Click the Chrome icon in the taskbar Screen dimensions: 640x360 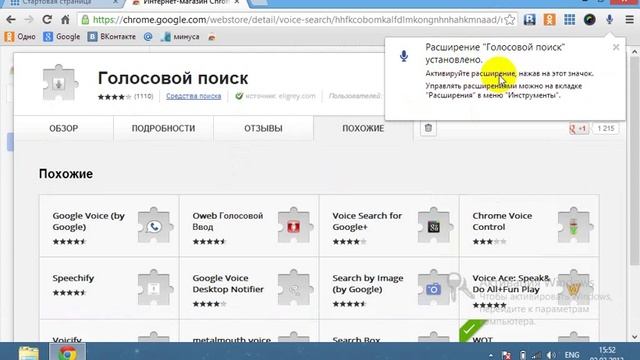tap(67, 352)
